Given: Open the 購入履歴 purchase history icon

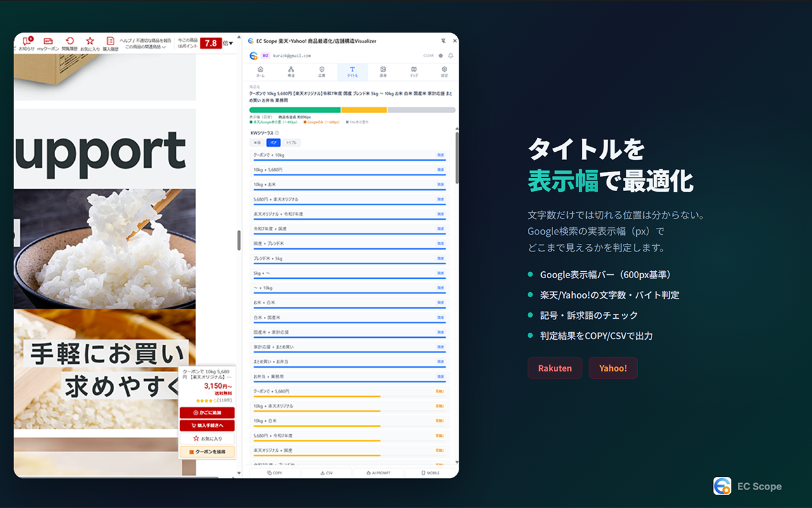Looking at the screenshot, I should coord(110,43).
